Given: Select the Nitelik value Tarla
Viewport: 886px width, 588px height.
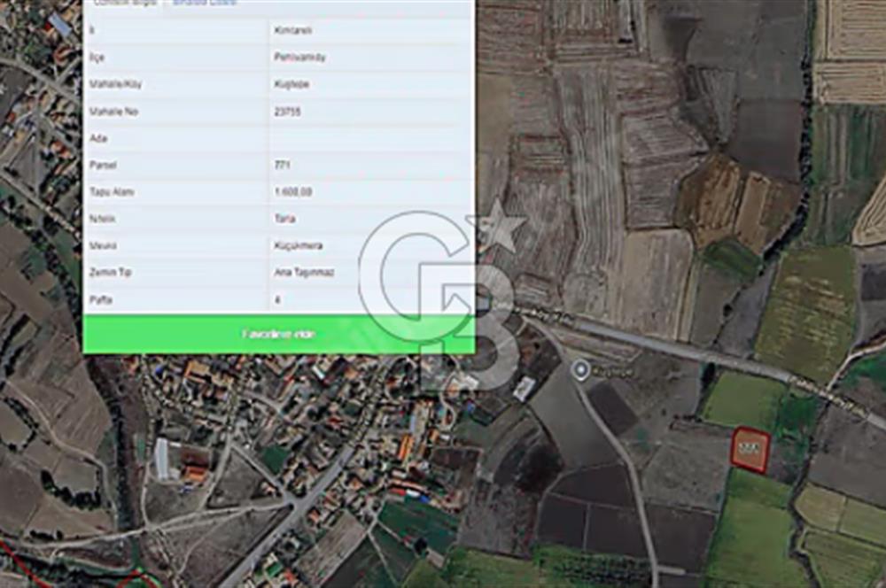Looking at the screenshot, I should click(x=285, y=219).
